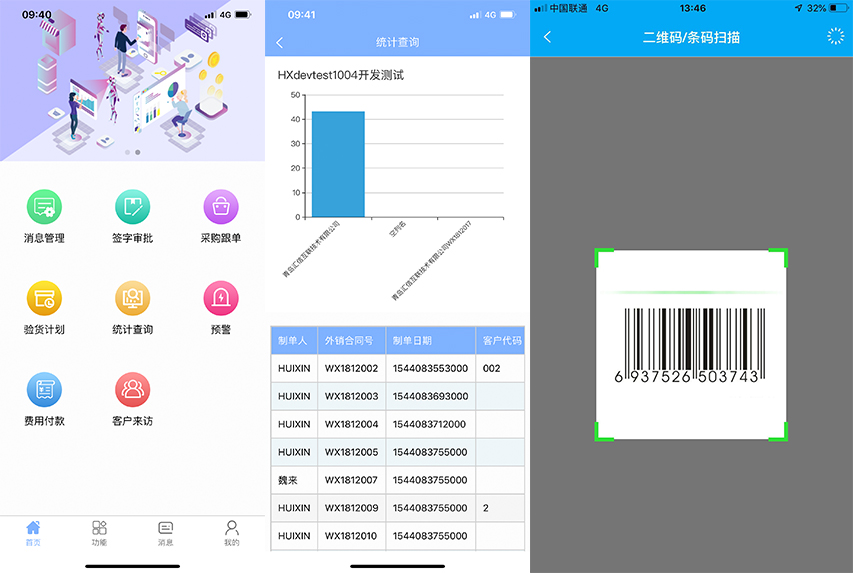This screenshot has width=853, height=573.
Task: Tap the location arrow icon in status bar
Action: [x=799, y=8]
